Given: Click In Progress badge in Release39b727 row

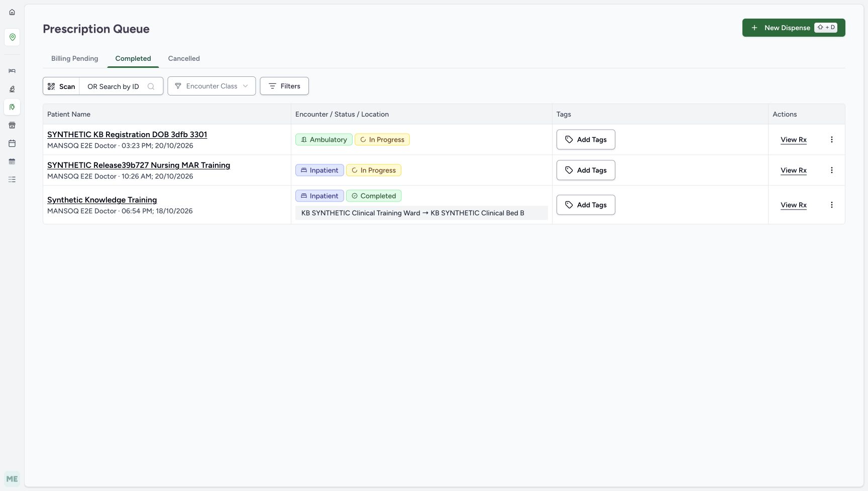Looking at the screenshot, I should (x=374, y=170).
